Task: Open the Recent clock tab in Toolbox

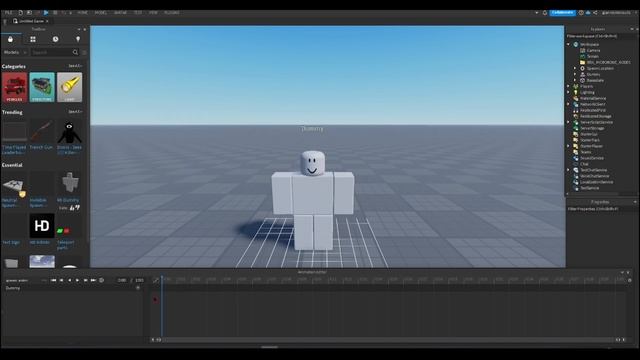Action: coord(56,39)
